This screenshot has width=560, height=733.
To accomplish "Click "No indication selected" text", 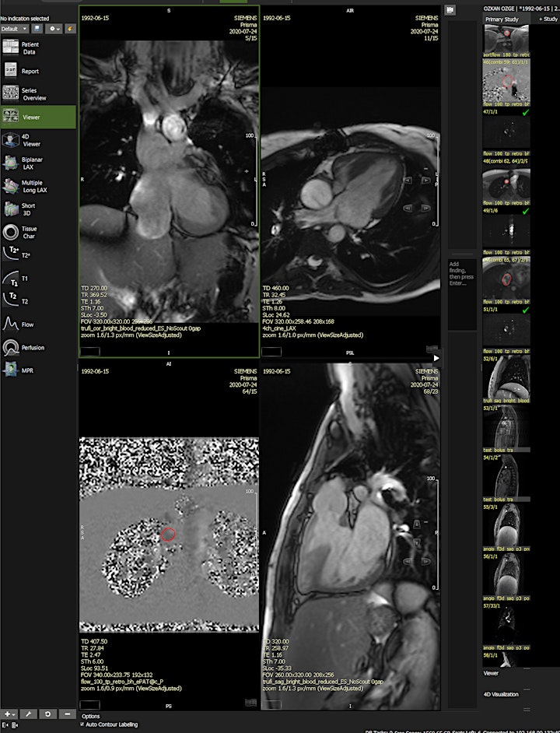I will tap(25, 19).
